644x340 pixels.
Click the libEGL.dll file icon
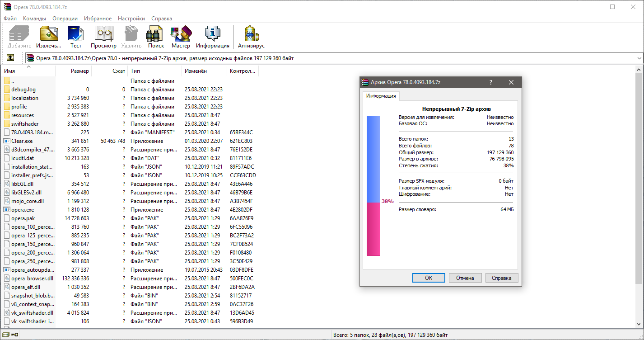pyautogui.click(x=7, y=184)
